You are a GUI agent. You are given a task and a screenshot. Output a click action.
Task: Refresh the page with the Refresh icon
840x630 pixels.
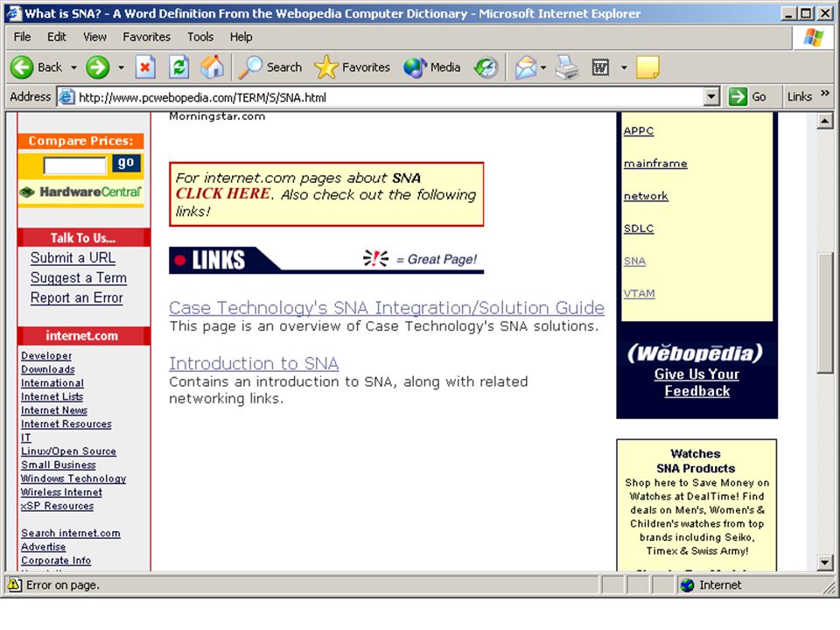[x=178, y=67]
